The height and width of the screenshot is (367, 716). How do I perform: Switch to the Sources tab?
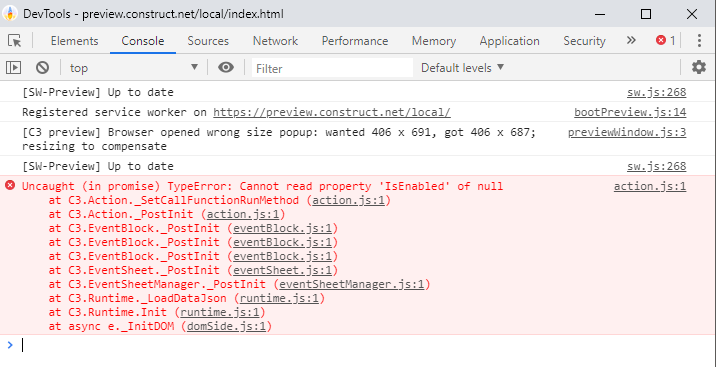pos(208,41)
